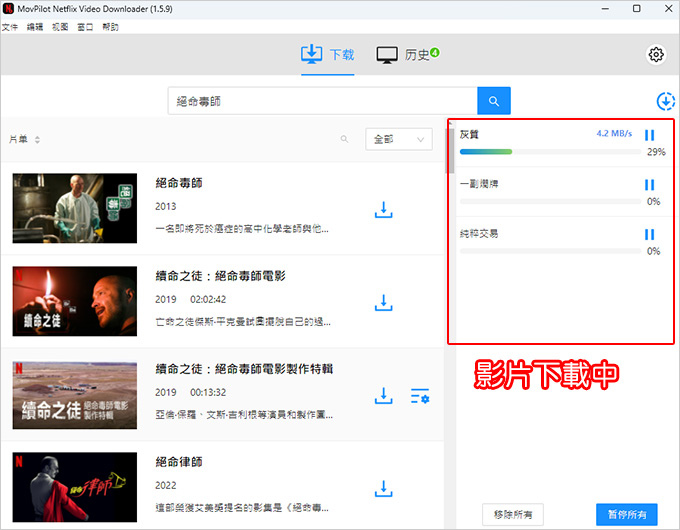
Task: Click the search field containing 絕命毒師
Action: point(323,101)
